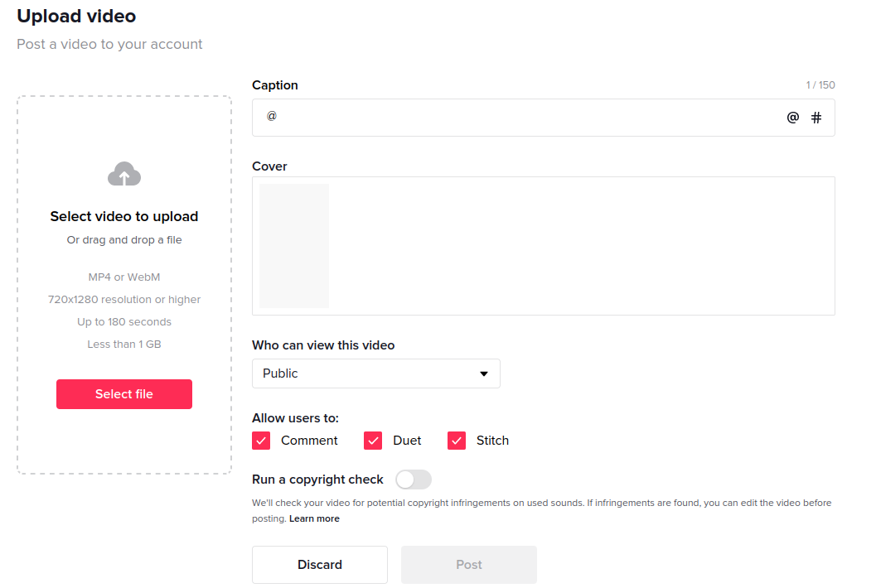The height and width of the screenshot is (588, 876).
Task: Click the Stitch label text
Action: pos(492,441)
